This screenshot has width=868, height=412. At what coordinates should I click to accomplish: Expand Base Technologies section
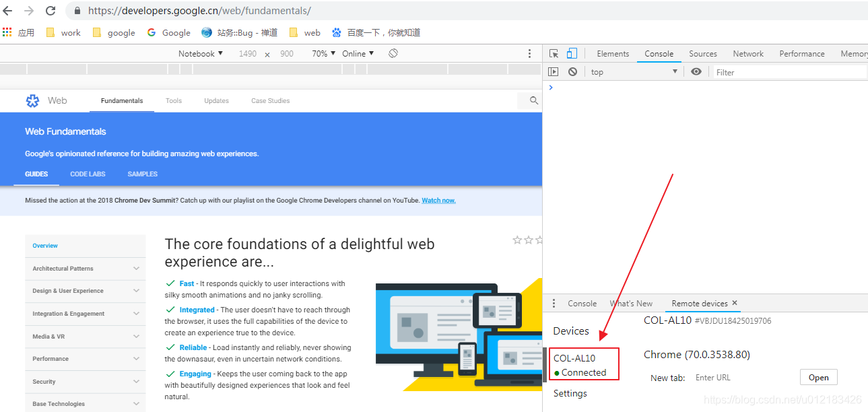point(85,403)
